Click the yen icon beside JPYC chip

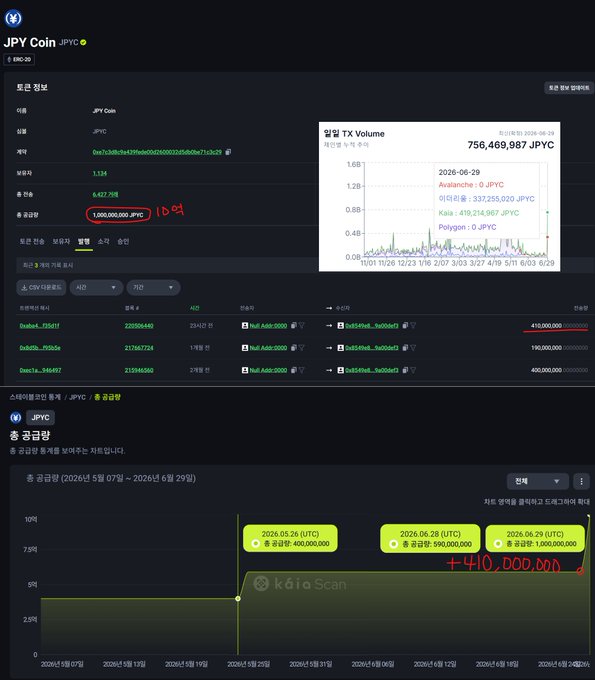(x=16, y=418)
